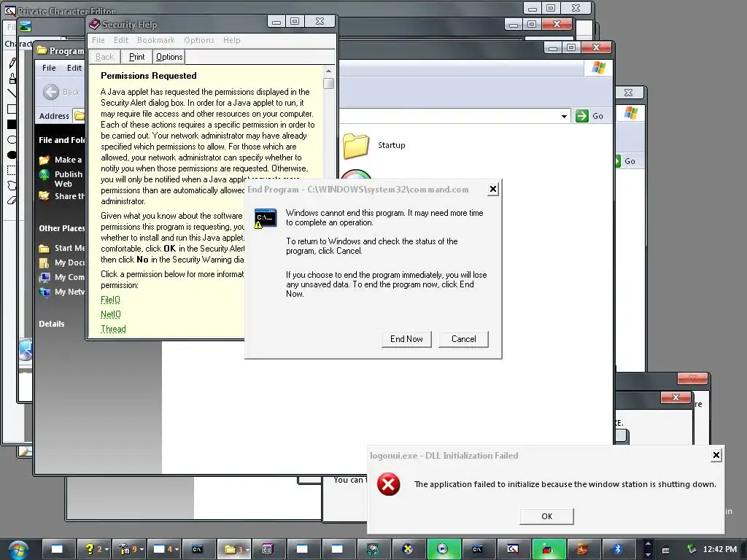The height and width of the screenshot is (560, 747).
Task: Click Cancel in End Program dialog
Action: (x=463, y=339)
